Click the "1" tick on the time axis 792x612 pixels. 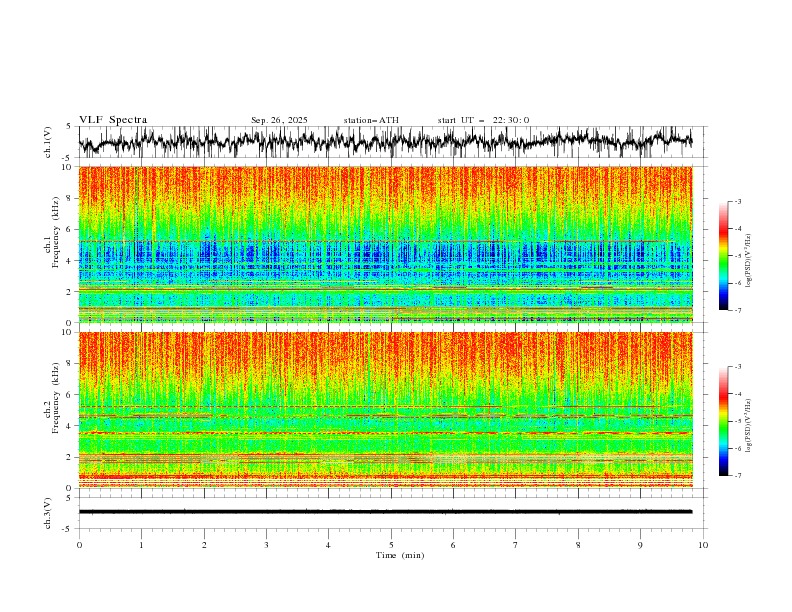tap(141, 545)
